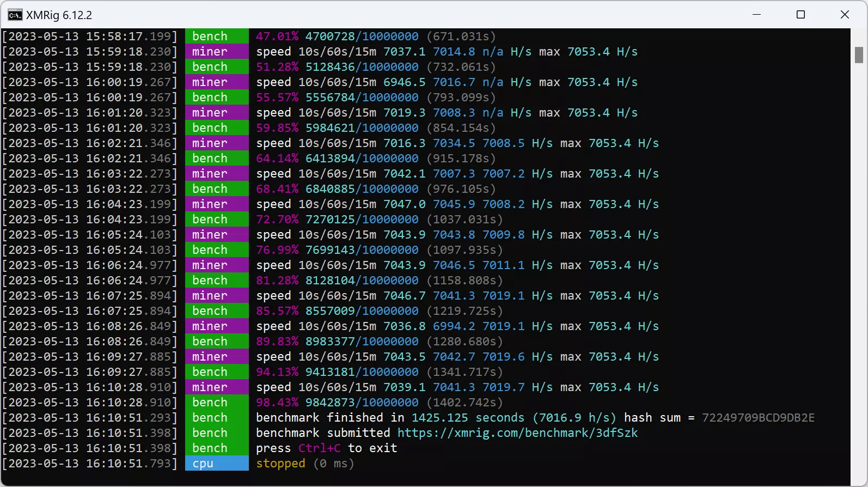The height and width of the screenshot is (487, 868).
Task: Click speed value '6946.5' in miner line
Action: tap(405, 82)
